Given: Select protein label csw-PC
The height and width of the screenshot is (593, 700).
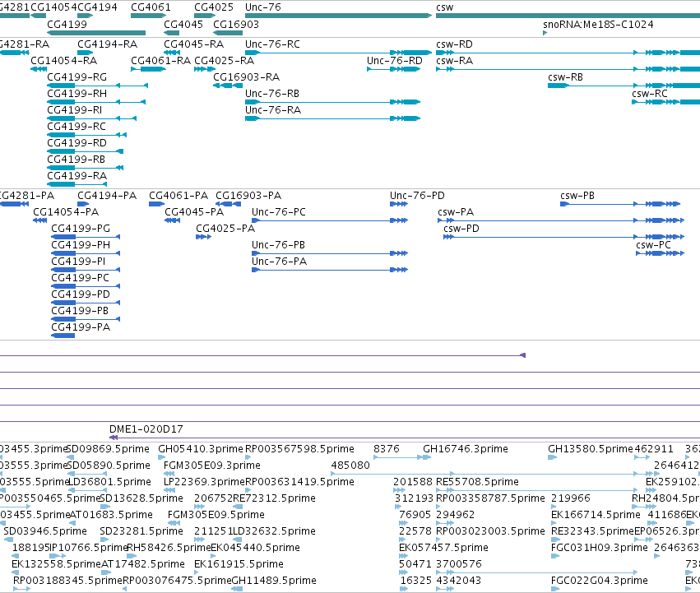Looking at the screenshot, I should 654,246.
